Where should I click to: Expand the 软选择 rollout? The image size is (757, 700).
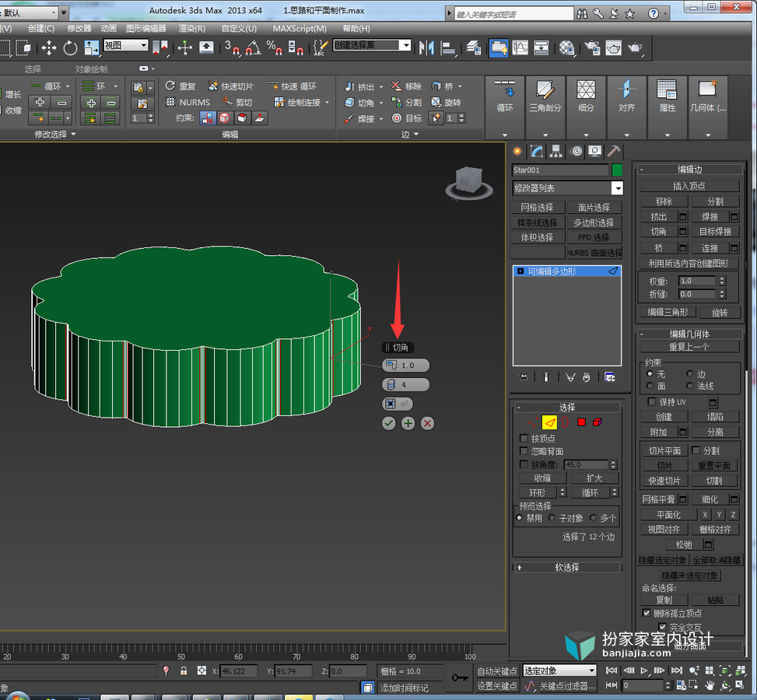[567, 567]
